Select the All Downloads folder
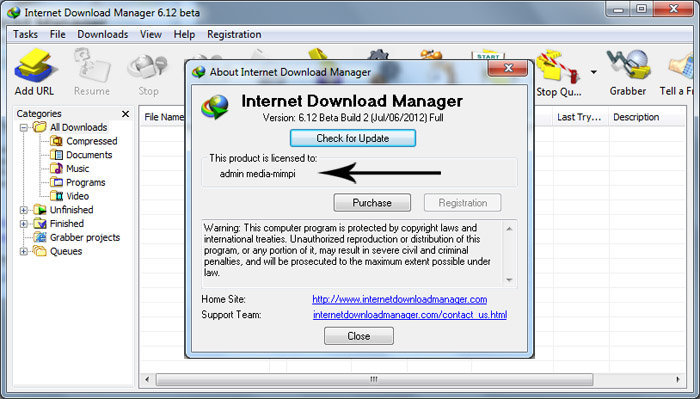Viewport: 700px width, 399px height. (71, 127)
